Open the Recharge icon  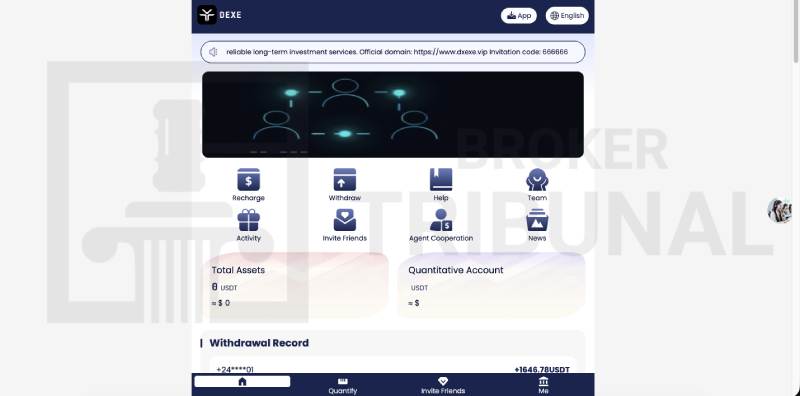248,180
